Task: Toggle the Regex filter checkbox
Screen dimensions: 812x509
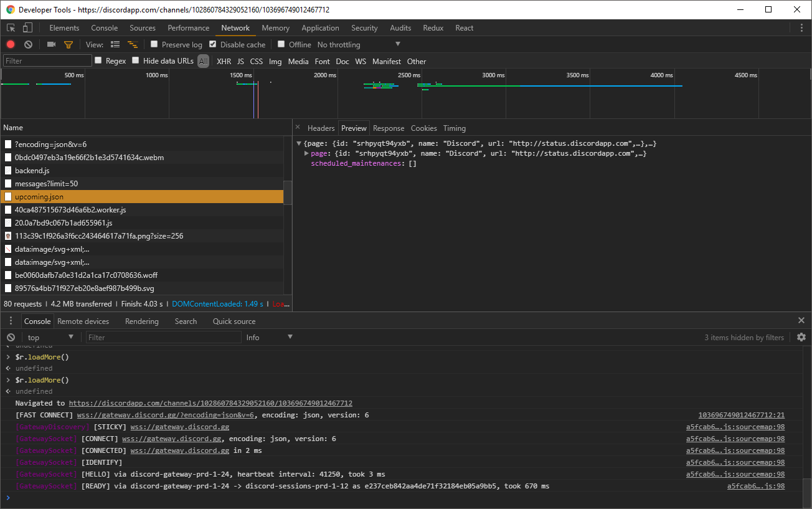Action: point(98,60)
